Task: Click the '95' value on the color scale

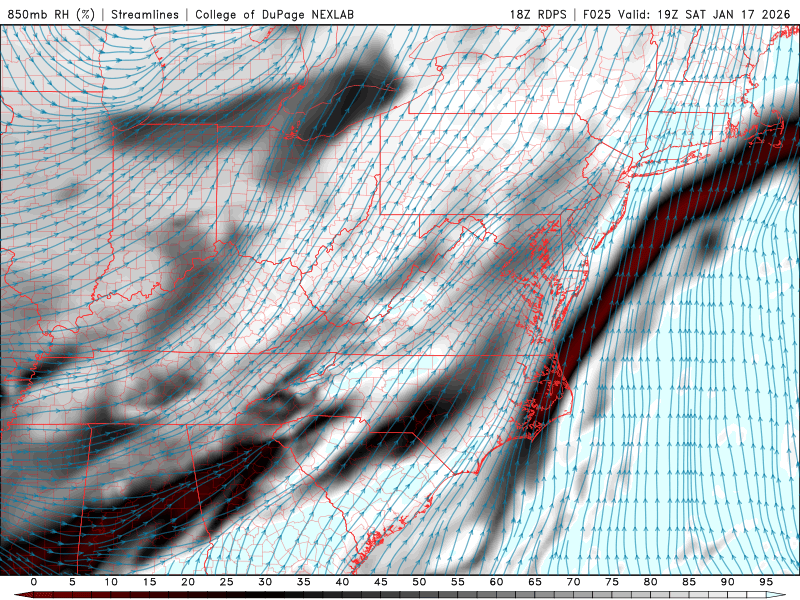Action: coord(766,582)
